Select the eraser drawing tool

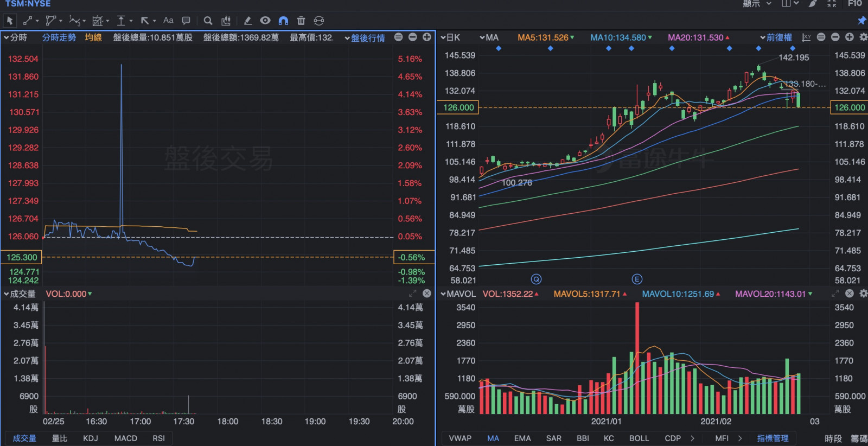[x=248, y=21]
